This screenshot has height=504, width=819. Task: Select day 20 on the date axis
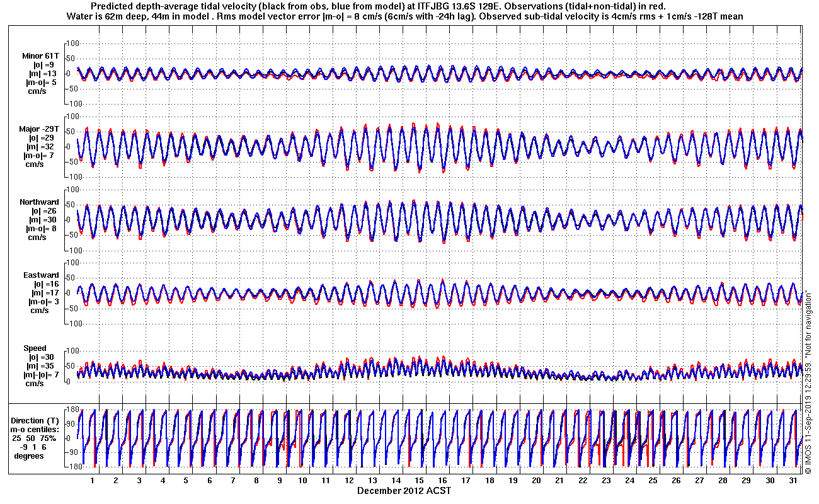[x=535, y=480]
